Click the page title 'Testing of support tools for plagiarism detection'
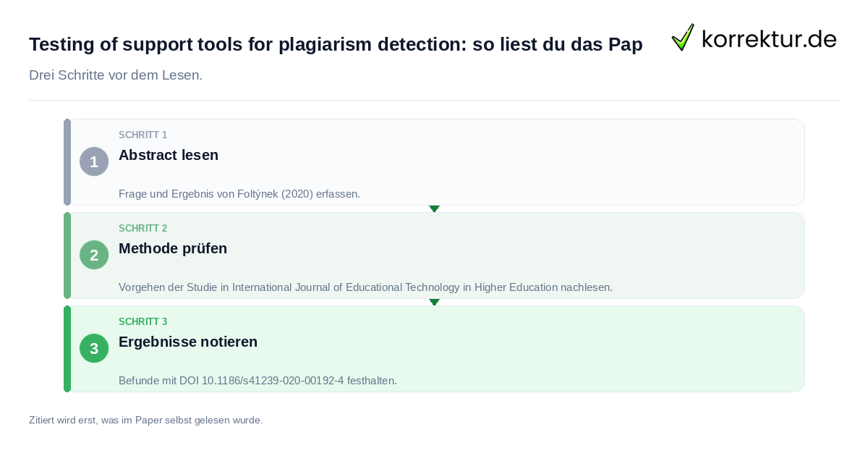868x456 pixels. coord(336,44)
